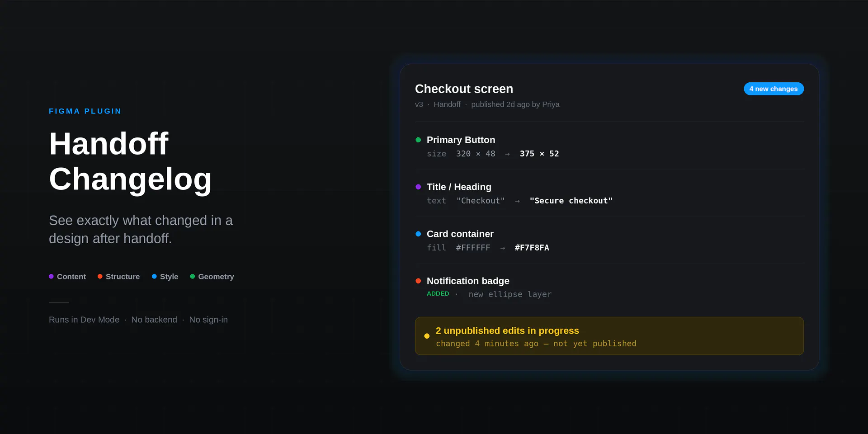Click the old text value "Checkout"
Viewport: 868px width, 434px height.
[481, 201]
